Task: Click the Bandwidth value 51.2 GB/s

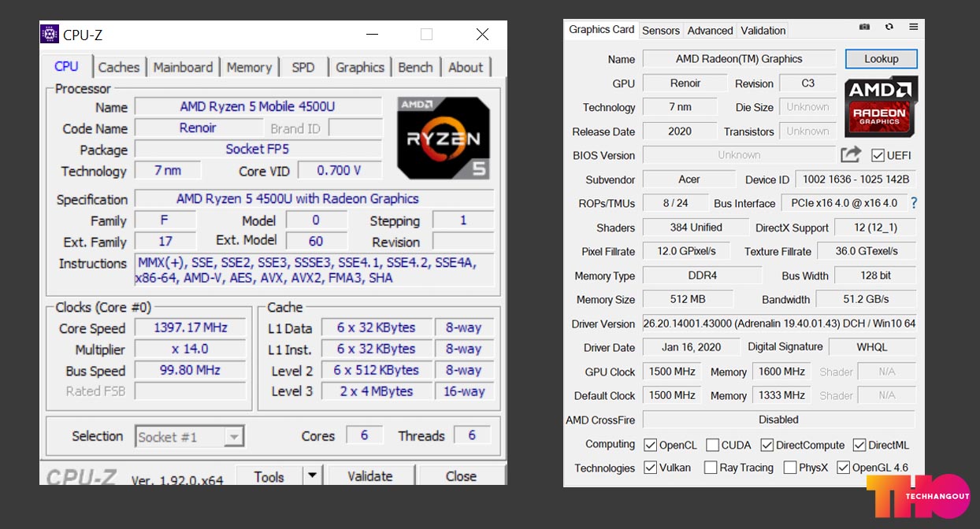Action: click(x=866, y=299)
